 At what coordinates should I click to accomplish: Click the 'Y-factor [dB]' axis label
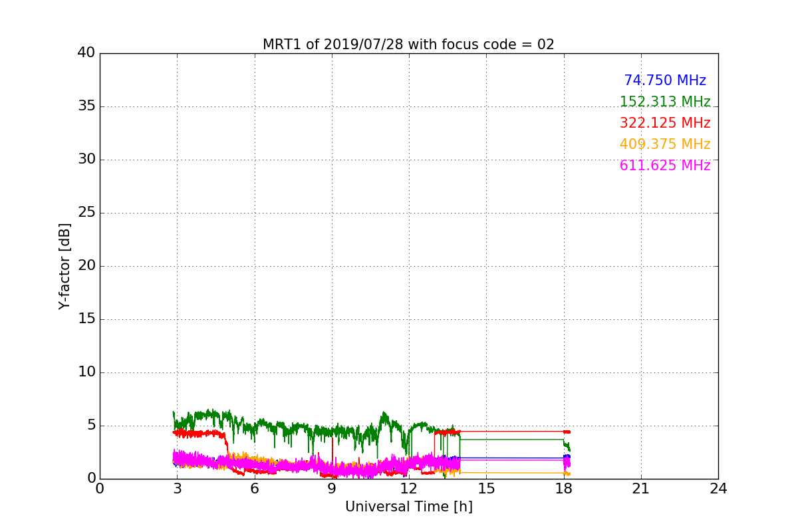pyautogui.click(x=65, y=266)
